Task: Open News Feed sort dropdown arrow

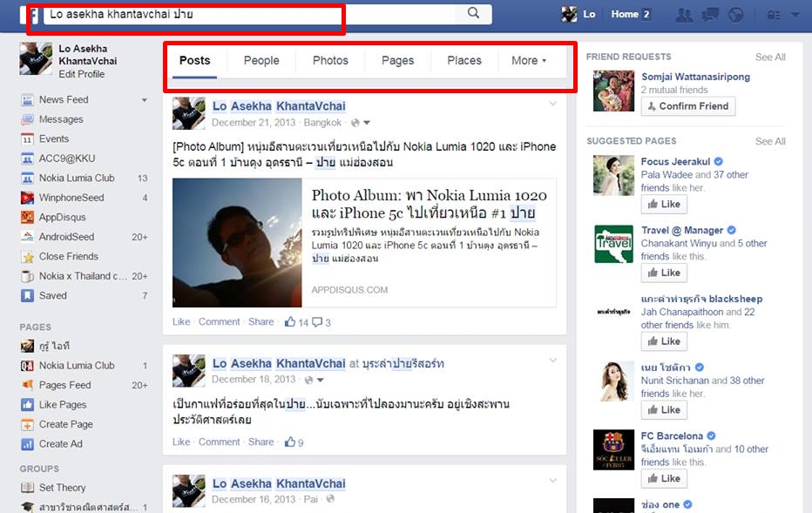Action: [145, 100]
